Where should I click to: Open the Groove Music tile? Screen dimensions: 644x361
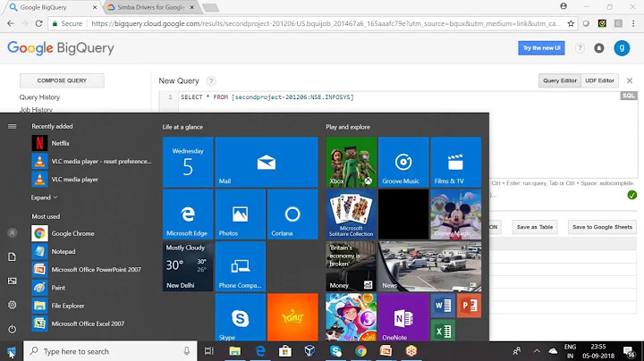pyautogui.click(x=403, y=162)
